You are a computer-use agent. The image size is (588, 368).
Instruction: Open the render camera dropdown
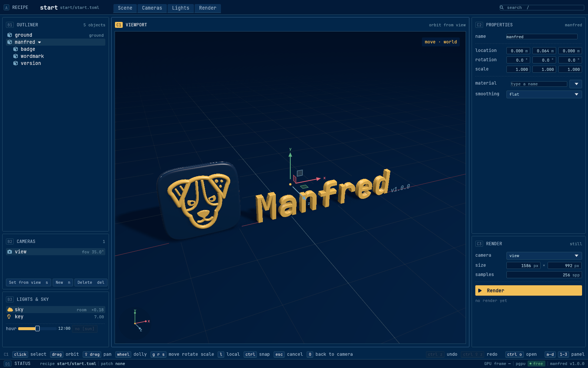click(544, 256)
